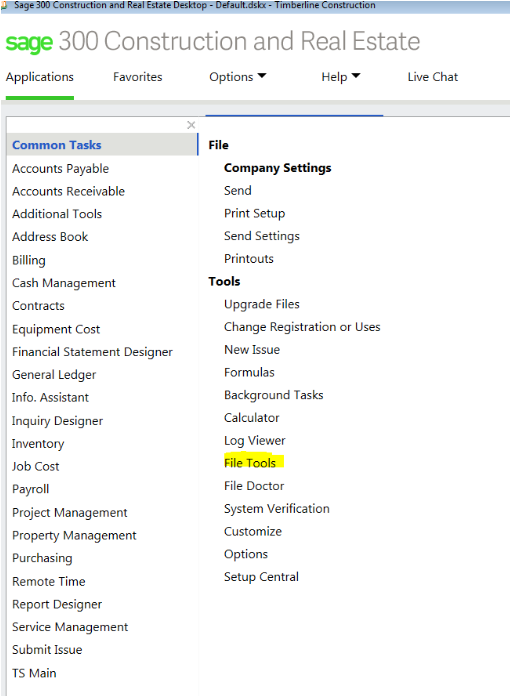Close the applications panel with the X

[x=191, y=125]
